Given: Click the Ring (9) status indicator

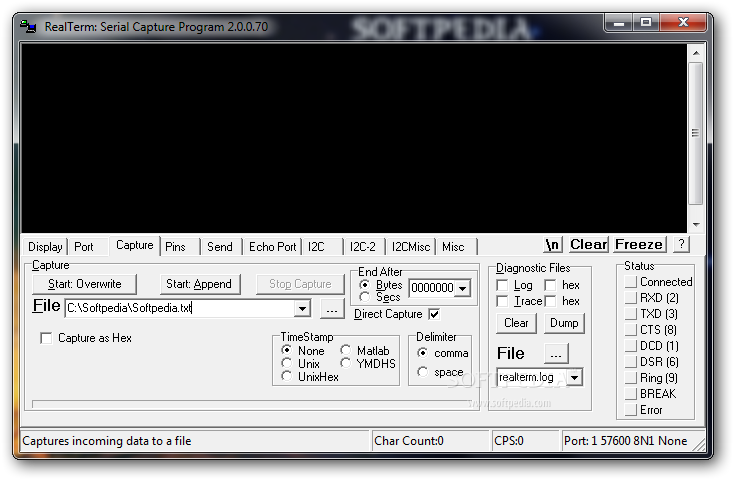Looking at the screenshot, I should pyautogui.click(x=631, y=378).
